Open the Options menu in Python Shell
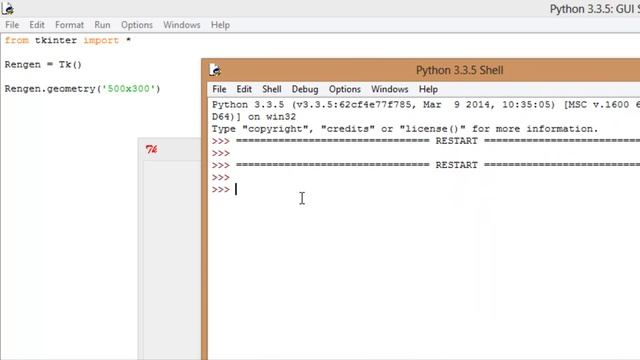Screen dimensions: 640x360 tap(344, 89)
